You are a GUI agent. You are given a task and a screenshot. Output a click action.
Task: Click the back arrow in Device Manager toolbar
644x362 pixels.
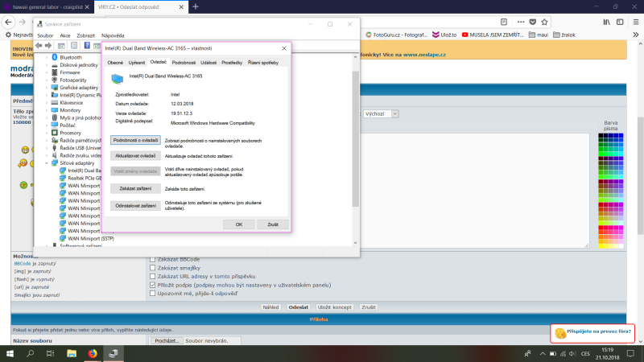coord(39,46)
